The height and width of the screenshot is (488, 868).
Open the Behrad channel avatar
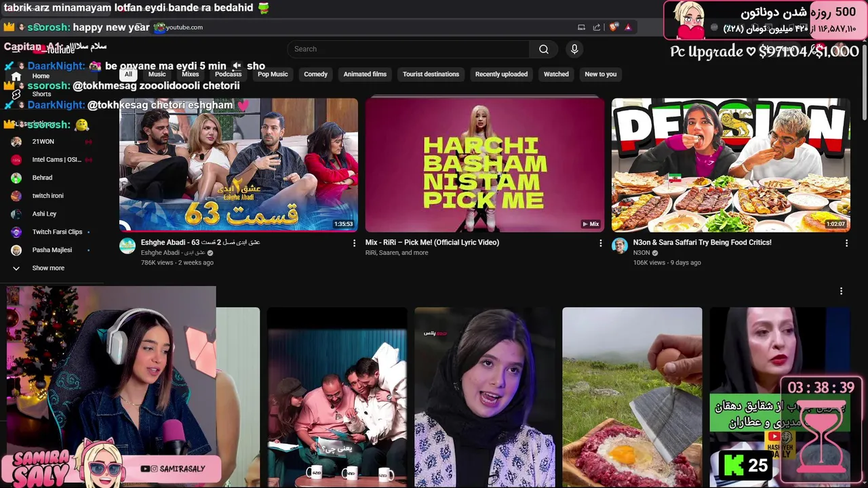coord(16,178)
